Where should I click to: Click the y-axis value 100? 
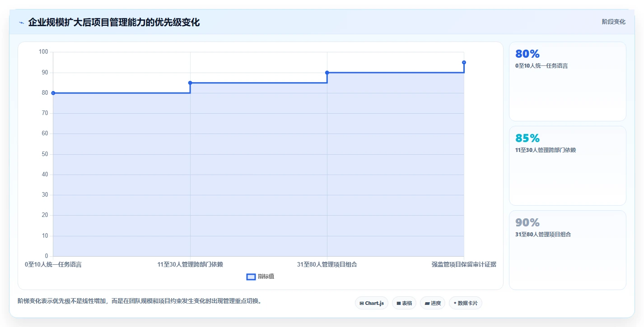43,52
